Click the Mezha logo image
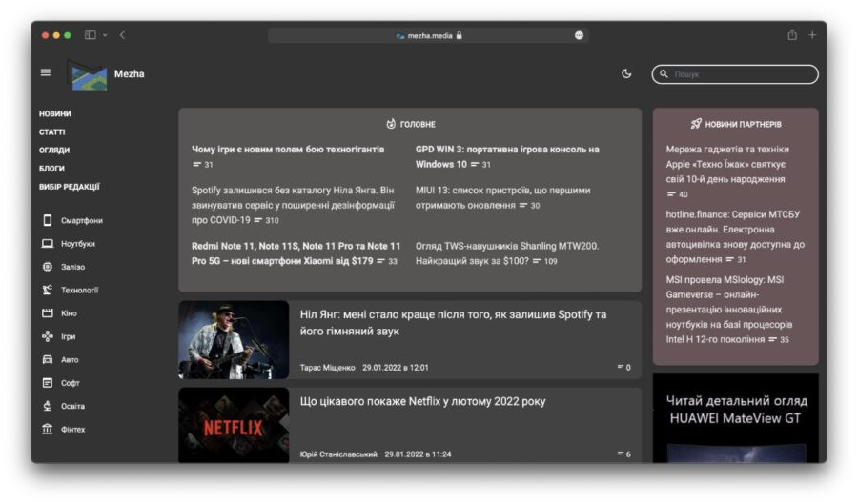 click(x=88, y=74)
